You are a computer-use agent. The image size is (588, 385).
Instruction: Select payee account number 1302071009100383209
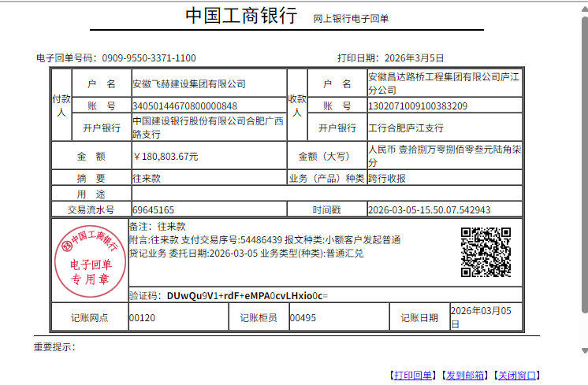(x=418, y=106)
